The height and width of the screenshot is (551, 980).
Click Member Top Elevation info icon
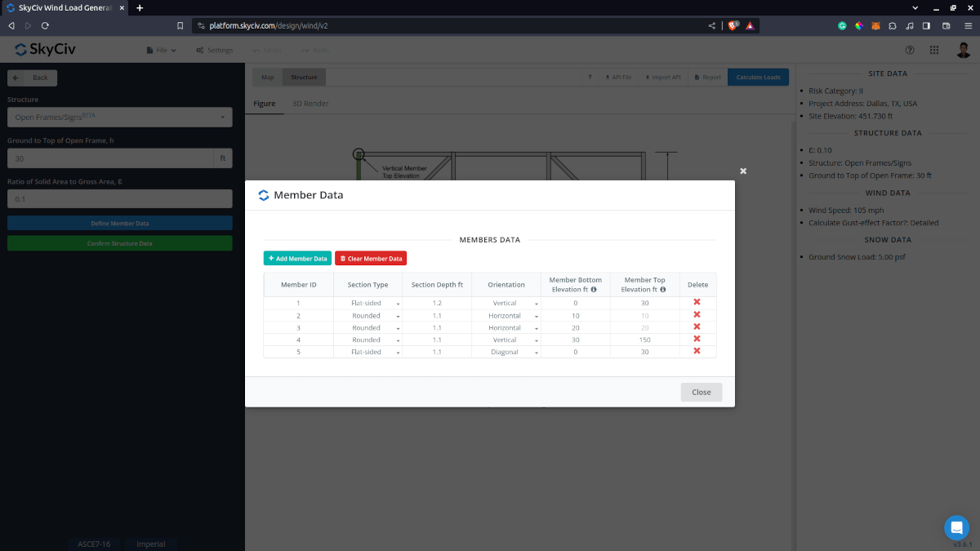tap(663, 290)
